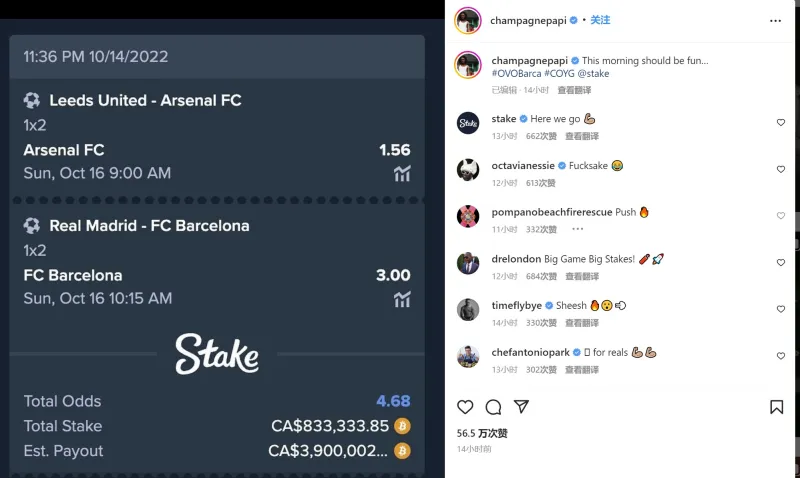Open the three-dot post options menu
The image size is (800, 478).
click(775, 21)
